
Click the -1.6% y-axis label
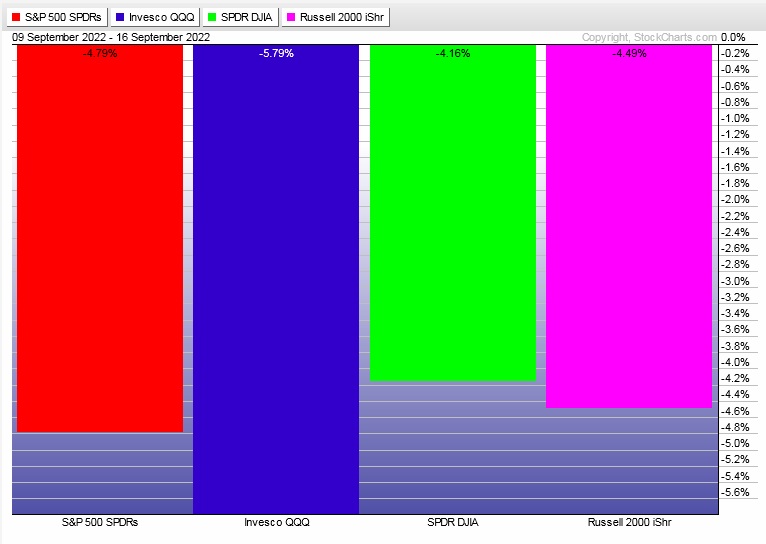[x=735, y=167]
